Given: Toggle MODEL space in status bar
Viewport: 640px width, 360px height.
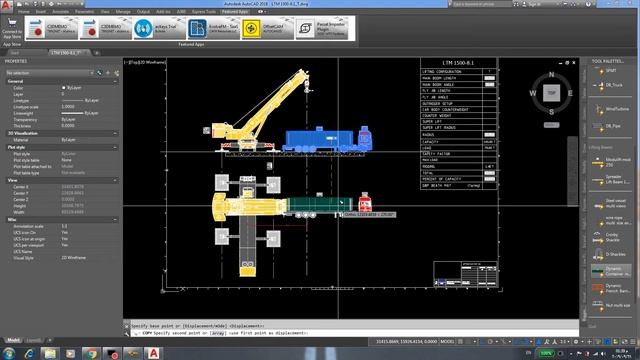Looking at the screenshot, I should tap(447, 341).
